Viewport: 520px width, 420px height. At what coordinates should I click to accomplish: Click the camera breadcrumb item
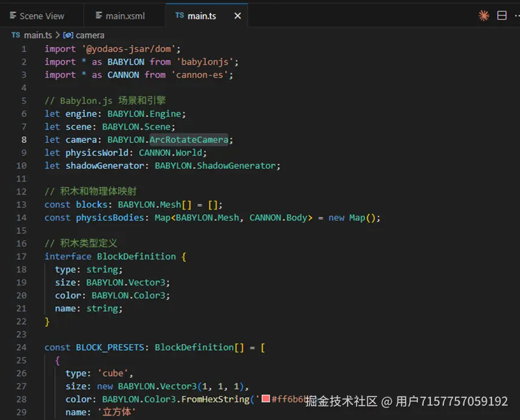tap(90, 35)
